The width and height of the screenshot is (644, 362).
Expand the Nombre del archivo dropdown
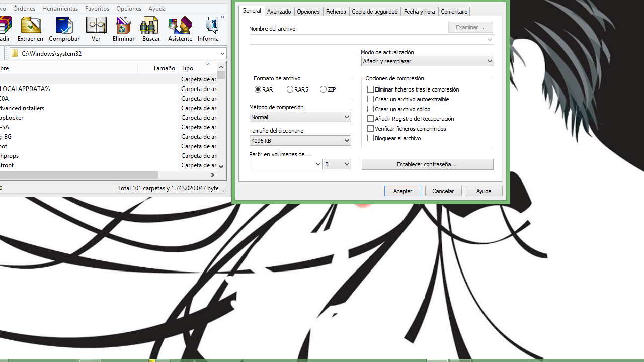[x=490, y=40]
